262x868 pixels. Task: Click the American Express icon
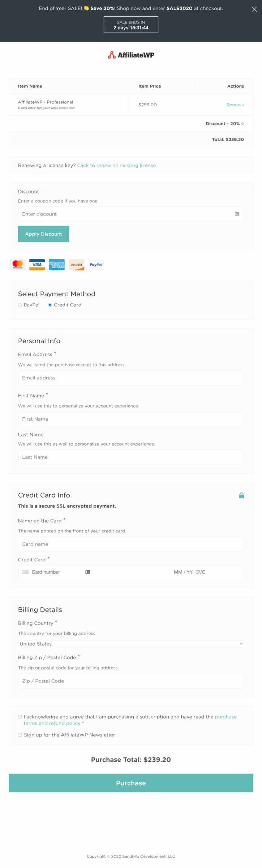57,265
